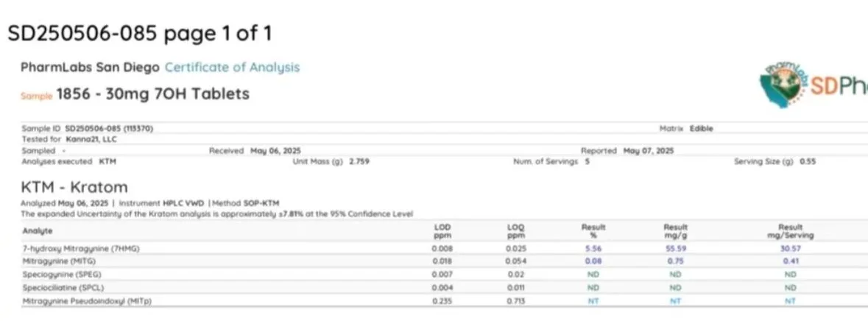Click instrument value 'HPLC VWD'
This screenshot has width=868, height=324.
click(x=183, y=203)
